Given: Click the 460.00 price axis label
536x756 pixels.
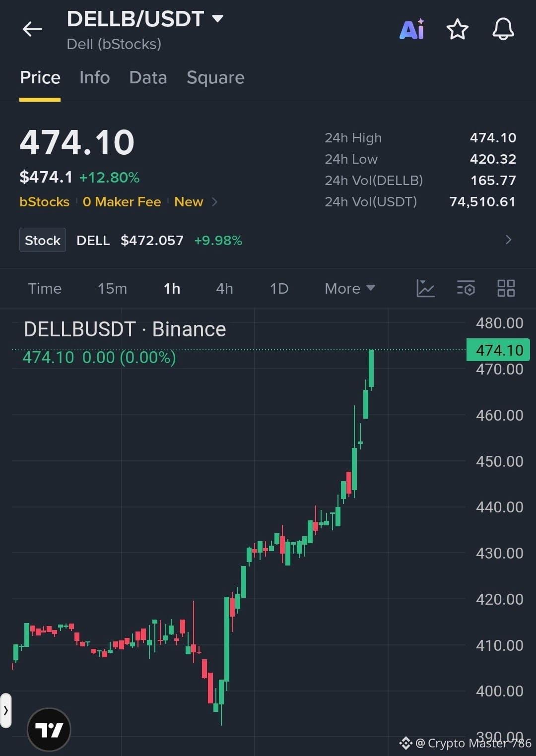Looking at the screenshot, I should (499, 415).
